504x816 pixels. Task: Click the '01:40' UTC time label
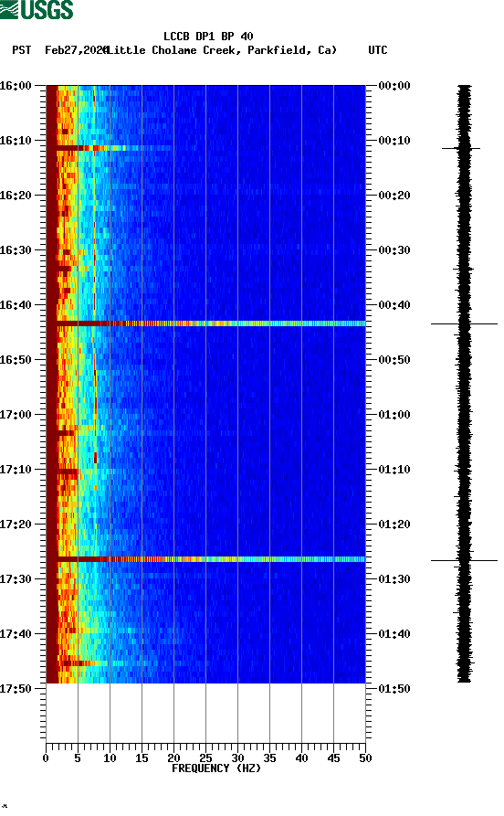coord(394,634)
